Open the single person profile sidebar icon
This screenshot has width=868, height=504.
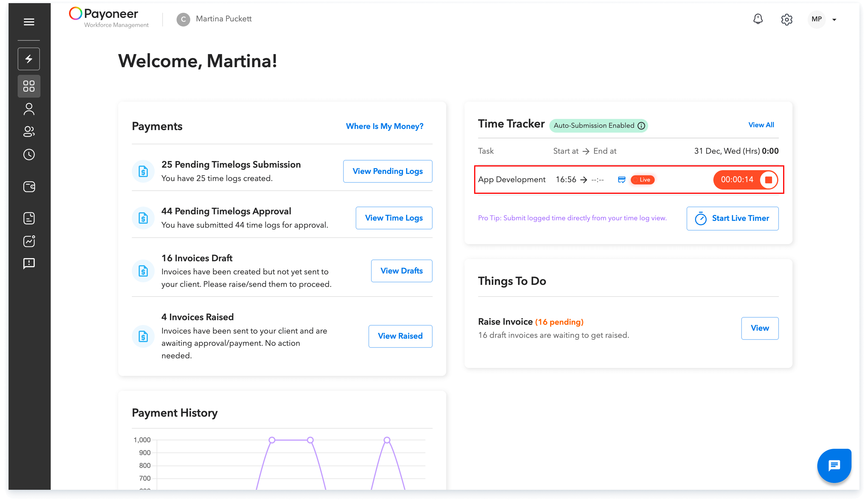[x=29, y=110]
